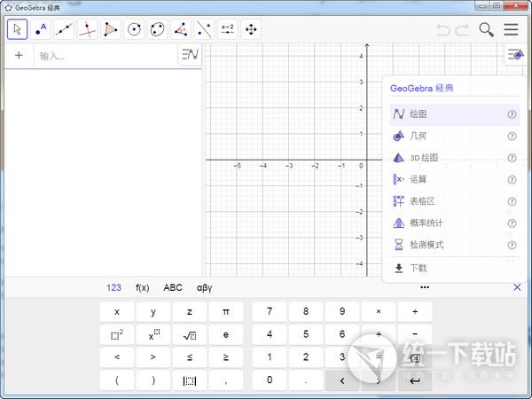
Task: Tap the number 5 key
Action: pos(306,335)
